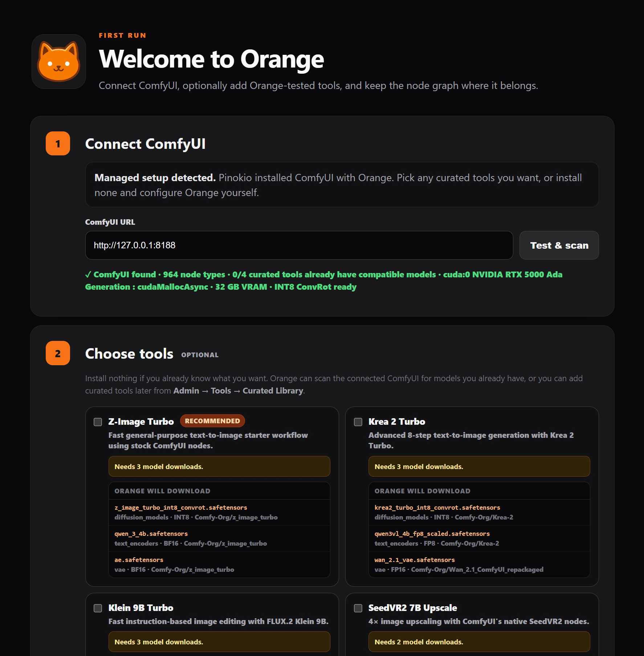Viewport: 644px width, 656px height.
Task: Click the SeedVR2 7B Upscale card title
Action: click(x=413, y=608)
